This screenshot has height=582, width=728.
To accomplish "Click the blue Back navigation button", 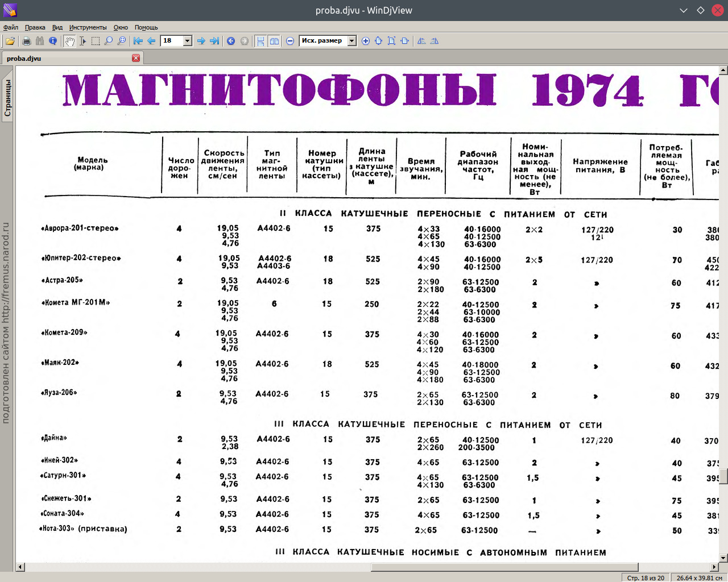I will click(x=231, y=41).
